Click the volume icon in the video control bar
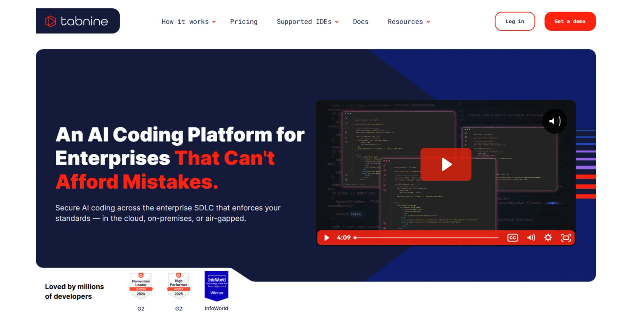Viewport: 644px width, 317px height. pyautogui.click(x=531, y=238)
